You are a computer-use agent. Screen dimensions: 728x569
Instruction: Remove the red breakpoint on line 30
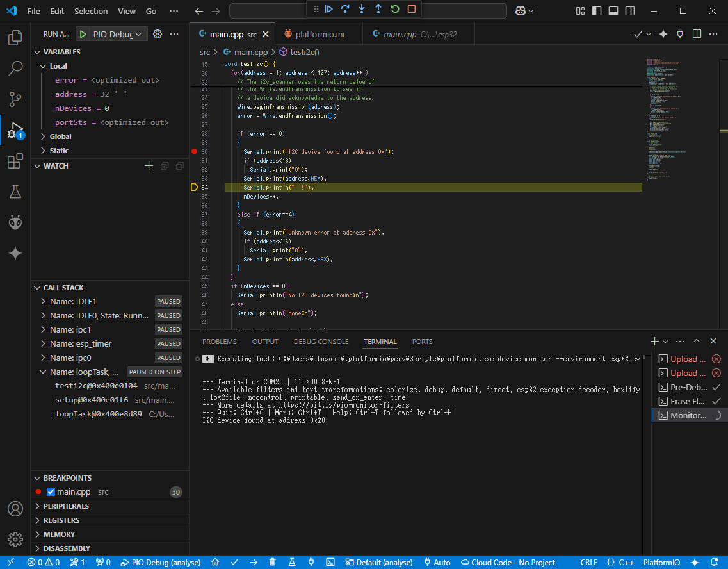click(194, 151)
